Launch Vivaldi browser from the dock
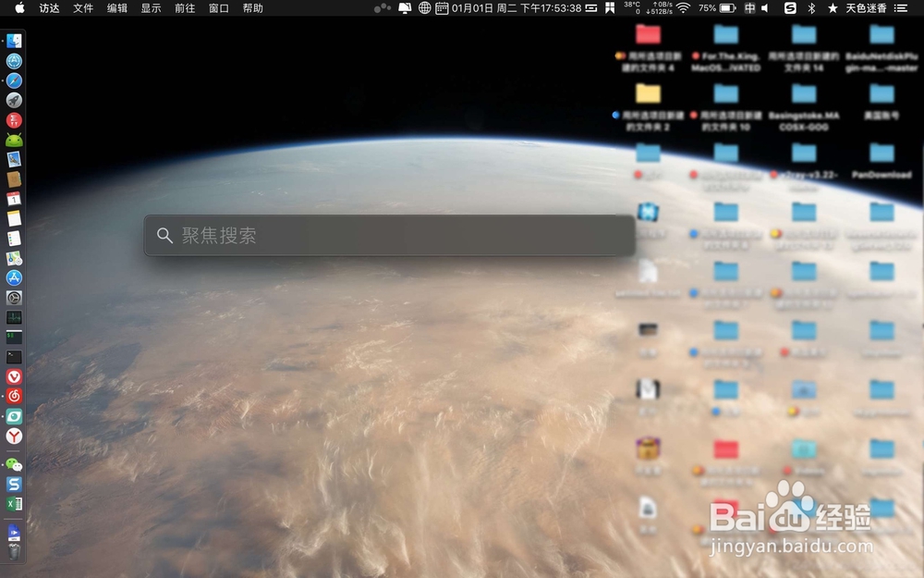The image size is (924, 578). click(x=14, y=377)
